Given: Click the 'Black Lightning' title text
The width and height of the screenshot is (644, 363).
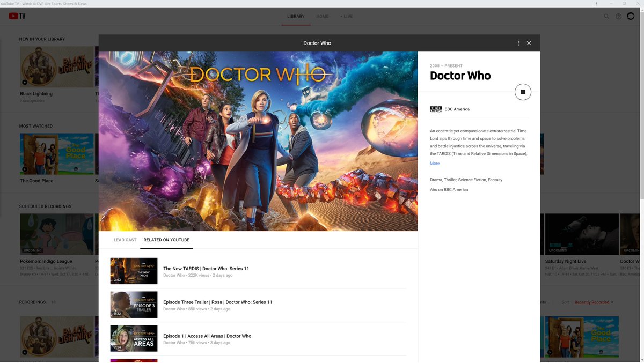Looking at the screenshot, I should click(x=36, y=94).
